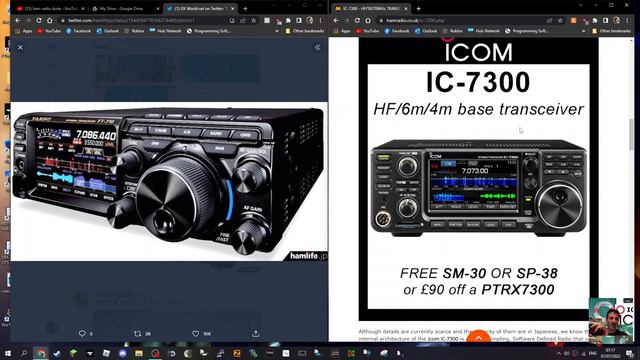640x360 pixels.
Task: Open the profile avatar in left browser
Action: [310, 20]
